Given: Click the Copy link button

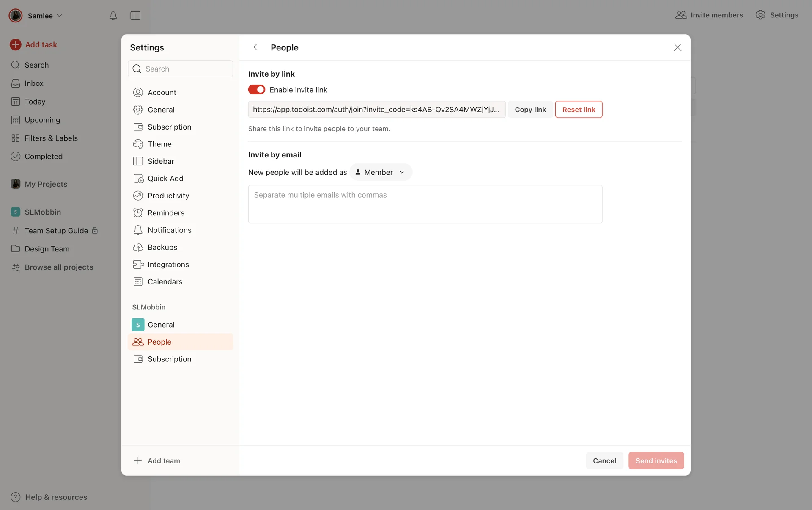Looking at the screenshot, I should click(530, 110).
